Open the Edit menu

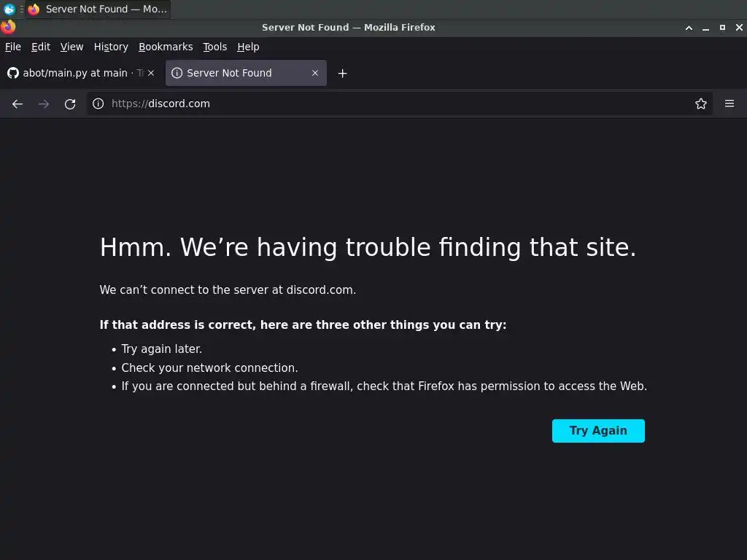(x=41, y=47)
